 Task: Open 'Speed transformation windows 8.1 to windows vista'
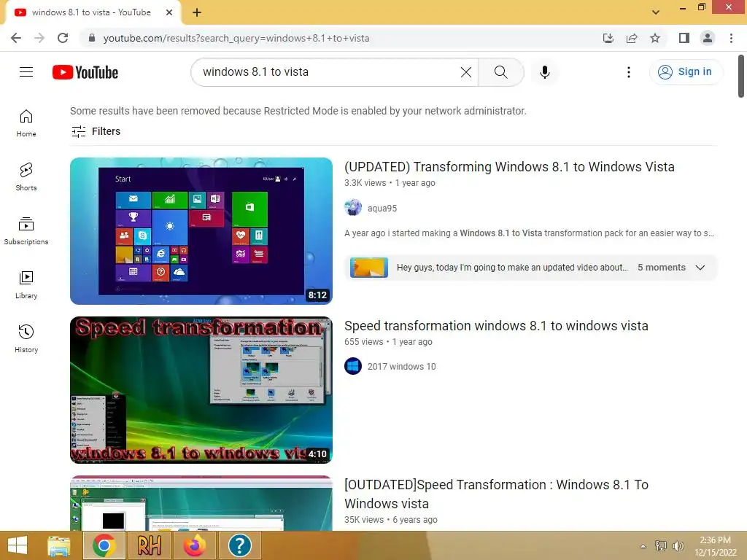(x=496, y=326)
